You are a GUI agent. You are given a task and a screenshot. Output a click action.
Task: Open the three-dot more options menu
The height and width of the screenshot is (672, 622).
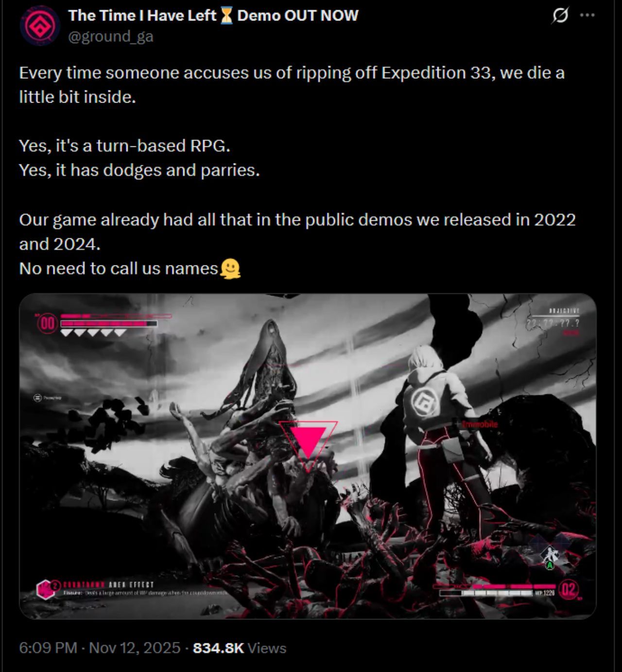pyautogui.click(x=587, y=16)
